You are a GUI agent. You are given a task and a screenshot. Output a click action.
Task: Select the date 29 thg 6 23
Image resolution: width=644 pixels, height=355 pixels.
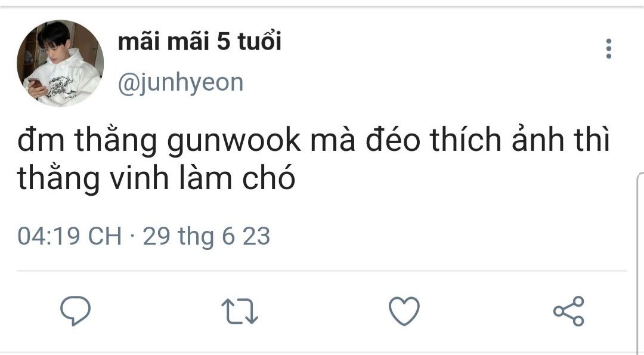(206, 237)
